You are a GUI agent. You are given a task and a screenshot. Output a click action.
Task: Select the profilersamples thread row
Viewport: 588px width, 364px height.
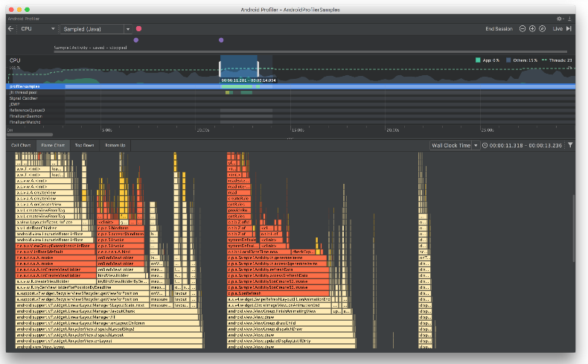[x=290, y=86]
